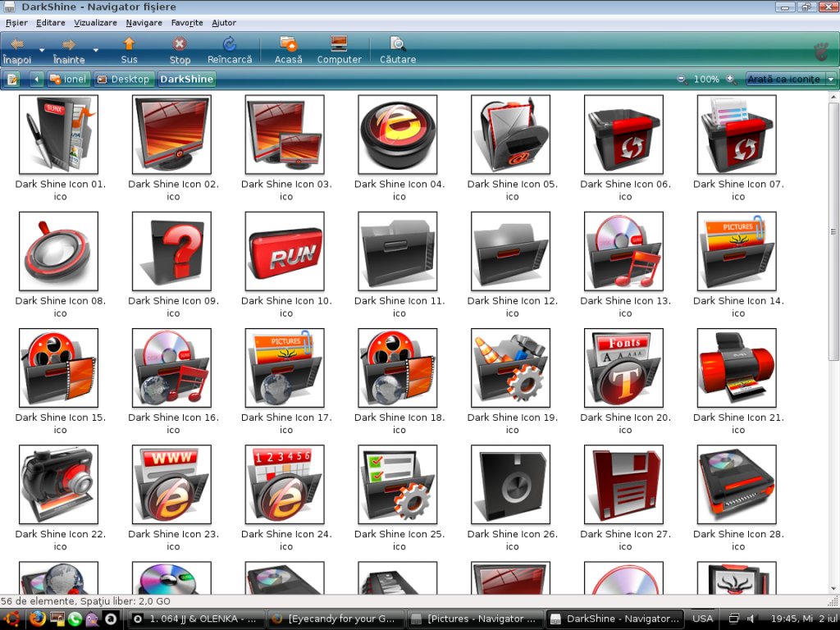Select Dark Shine Icon 04 browser thumbnail
Viewport: 840px width, 630px height.
point(398,135)
